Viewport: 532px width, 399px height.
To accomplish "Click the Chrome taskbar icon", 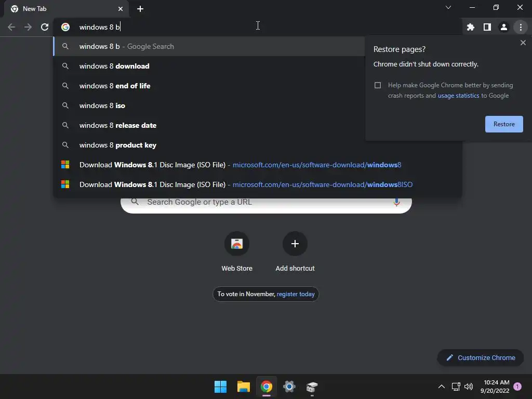I will tap(267, 387).
